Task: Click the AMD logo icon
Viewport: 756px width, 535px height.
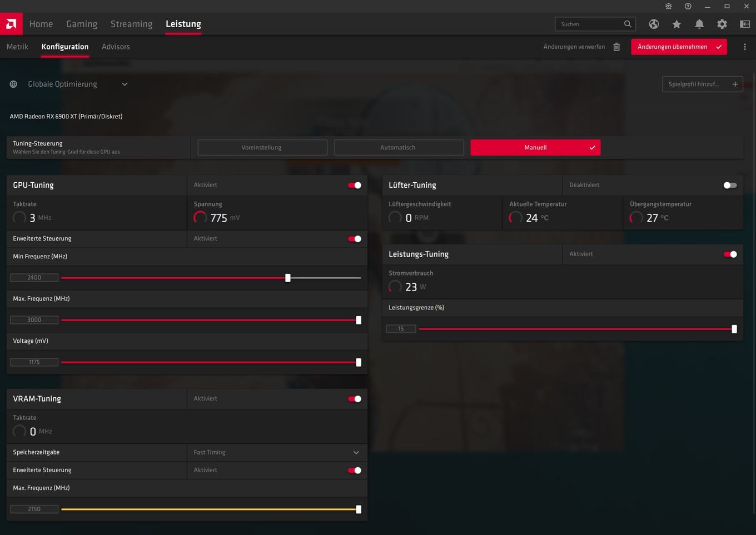Action: click(x=11, y=24)
